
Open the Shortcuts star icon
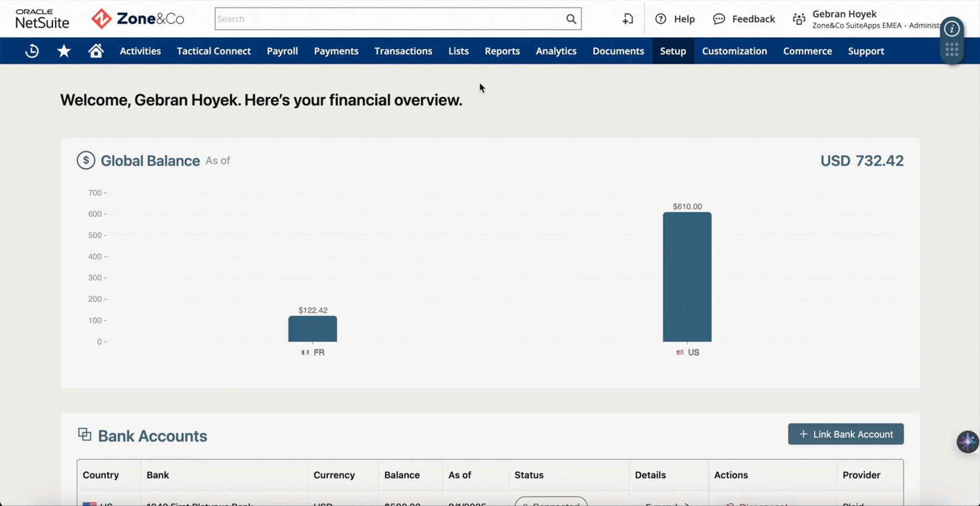coord(64,51)
